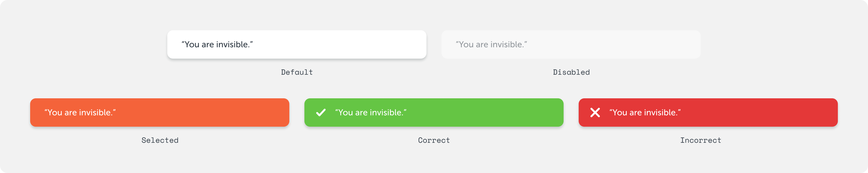Click the orange Selected answer button
Viewport: 868px width, 173px height.
coord(160,112)
